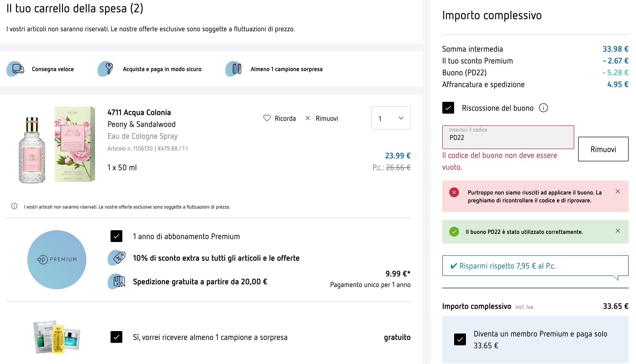636x364 pixels.
Task: Click Affrancatura e spedizione label
Action: tap(483, 85)
